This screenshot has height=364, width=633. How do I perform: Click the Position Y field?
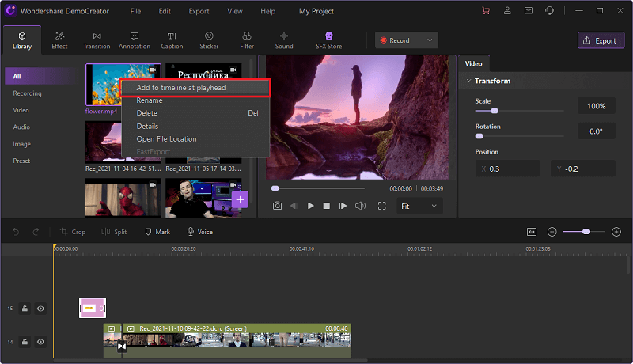coord(583,169)
